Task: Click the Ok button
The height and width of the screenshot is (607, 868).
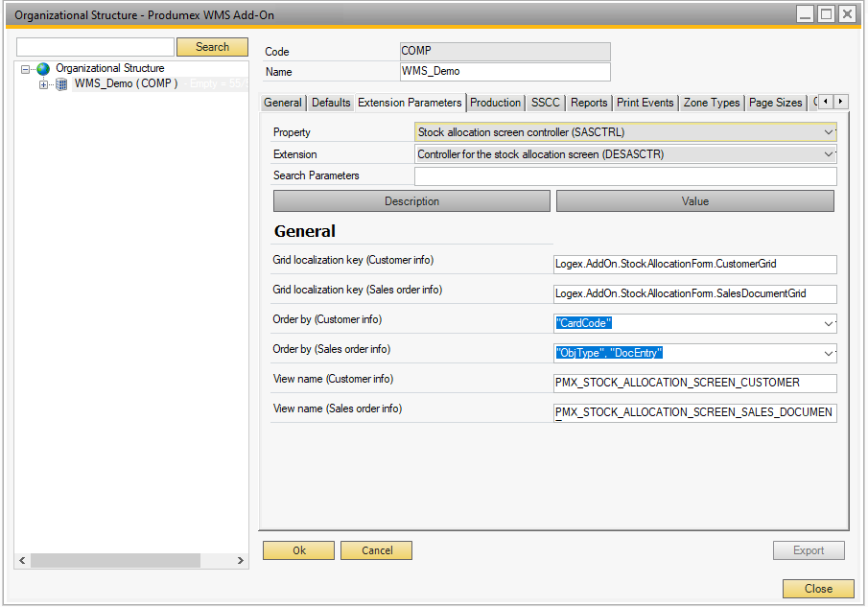Action: 298,550
